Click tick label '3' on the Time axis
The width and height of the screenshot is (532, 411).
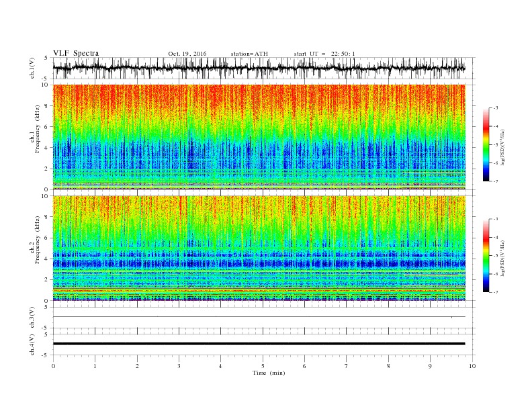179,366
